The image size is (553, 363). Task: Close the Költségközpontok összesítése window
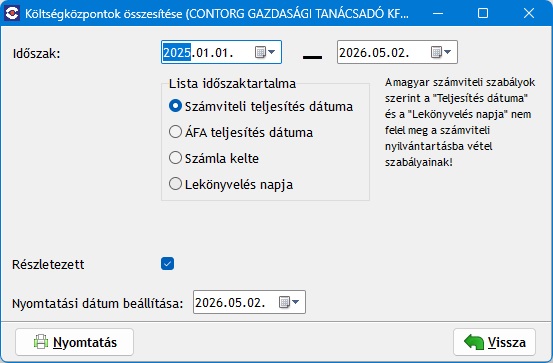click(529, 13)
